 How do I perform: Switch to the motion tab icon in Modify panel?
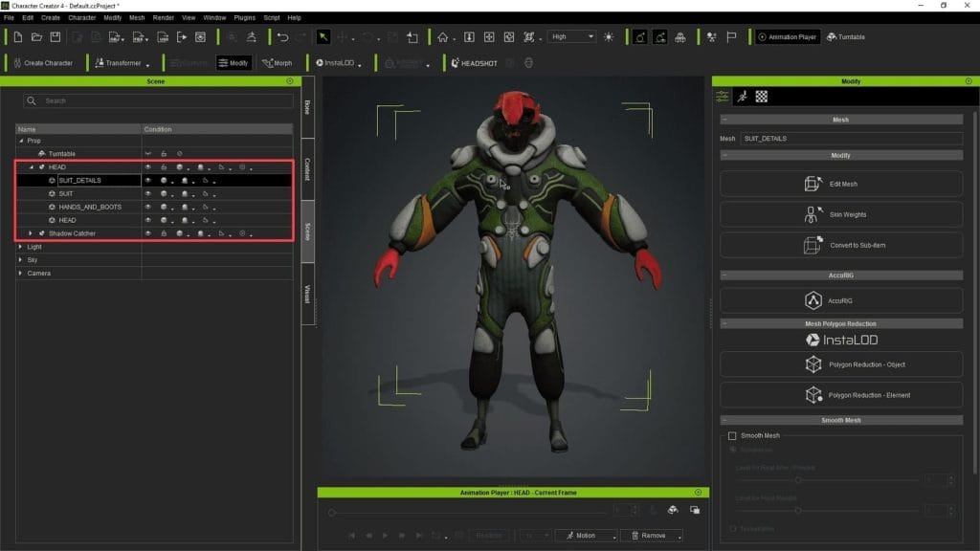click(742, 97)
